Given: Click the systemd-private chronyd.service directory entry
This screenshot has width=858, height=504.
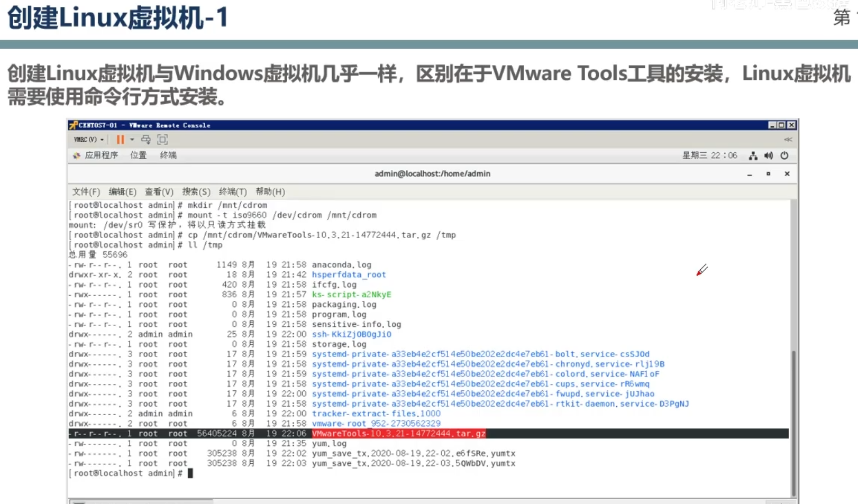Looking at the screenshot, I should tap(488, 364).
